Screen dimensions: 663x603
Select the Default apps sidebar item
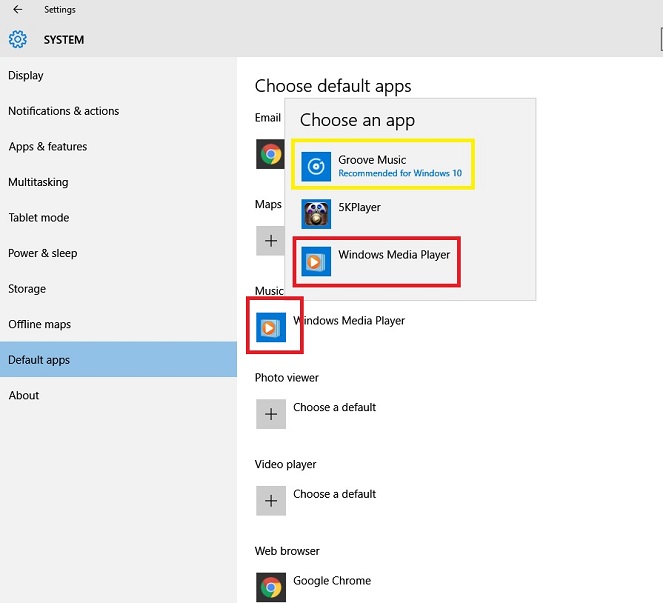pos(118,359)
